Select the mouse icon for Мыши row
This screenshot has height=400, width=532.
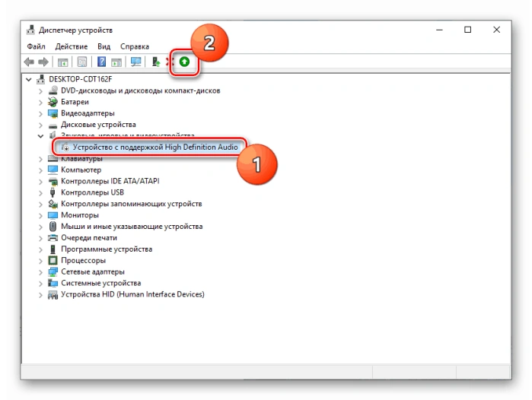tap(53, 226)
